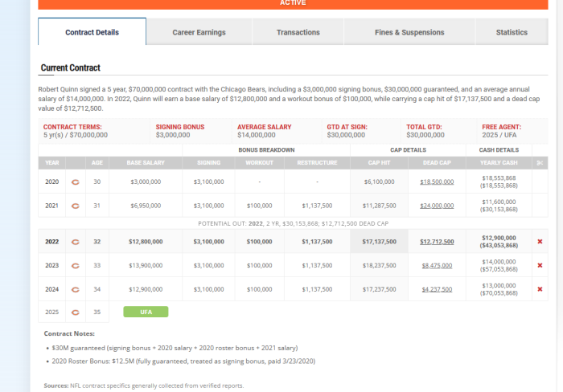The height and width of the screenshot is (392, 563).
Task: Select 2023 base salary $13,900,000
Action: 146,265
